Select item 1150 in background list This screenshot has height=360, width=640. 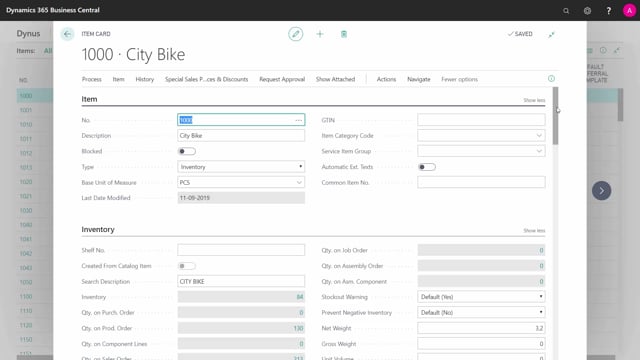pos(26,340)
